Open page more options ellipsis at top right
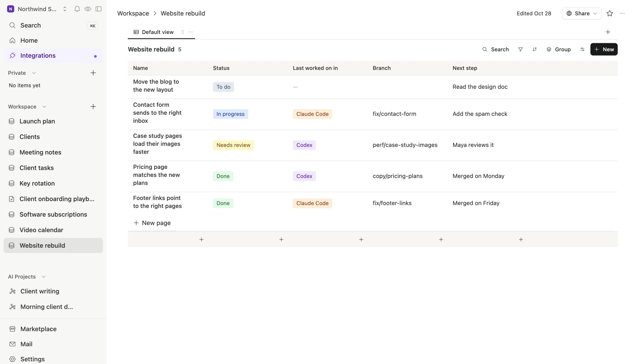Image resolution: width=639 pixels, height=364 pixels. pyautogui.click(x=622, y=13)
